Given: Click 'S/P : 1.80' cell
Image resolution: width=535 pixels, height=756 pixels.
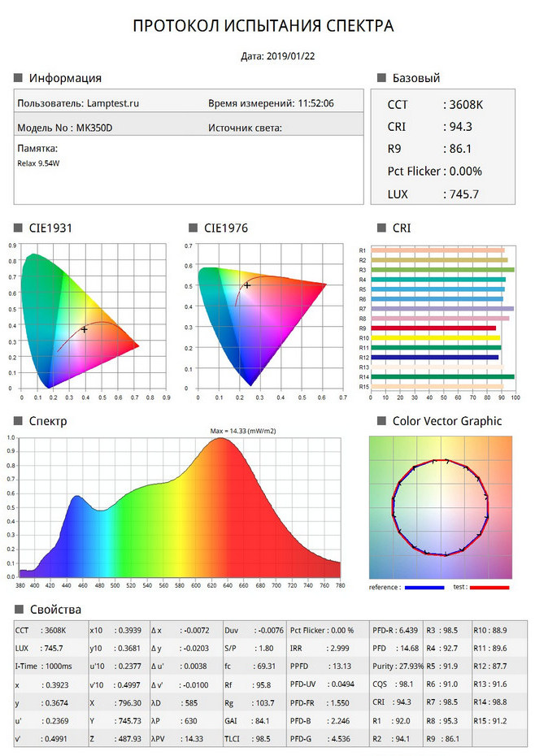Looking at the screenshot, I should click(249, 649).
